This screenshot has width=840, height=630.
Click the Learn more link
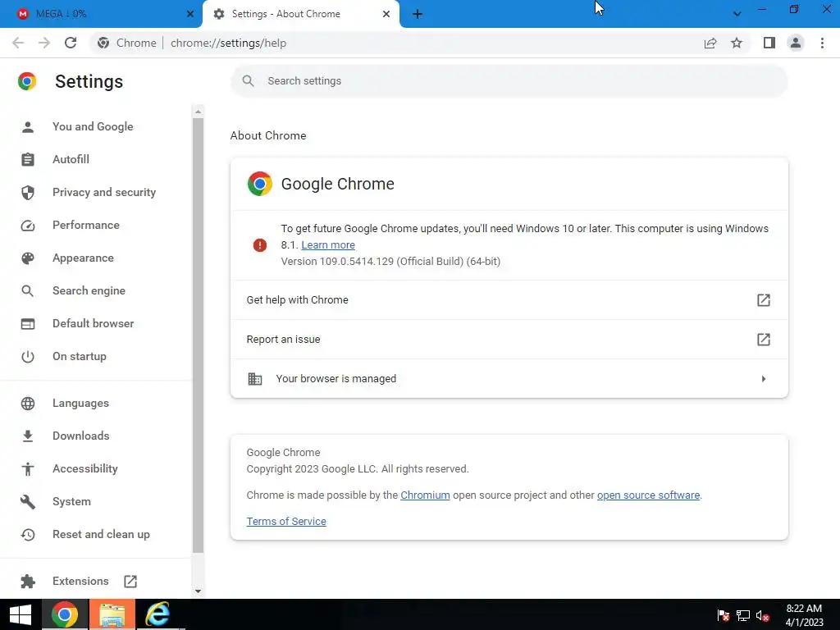328,244
